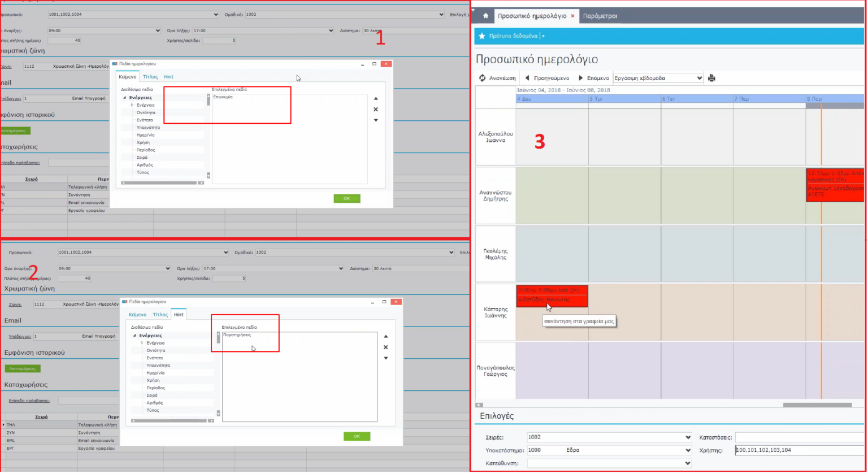Select the Παρατηρήσεις entry under Επιλεγμένα πεδία
This screenshot has height=474, width=868.
(237, 335)
